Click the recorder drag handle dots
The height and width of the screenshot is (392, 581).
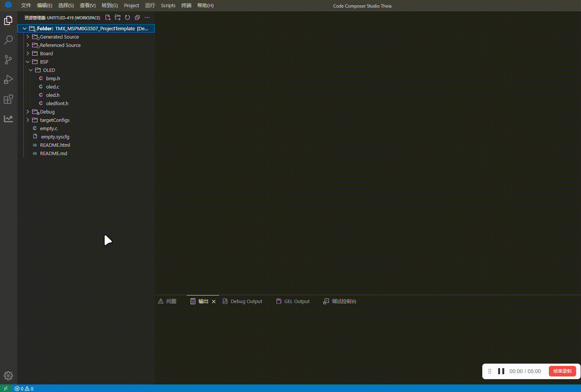(x=490, y=371)
